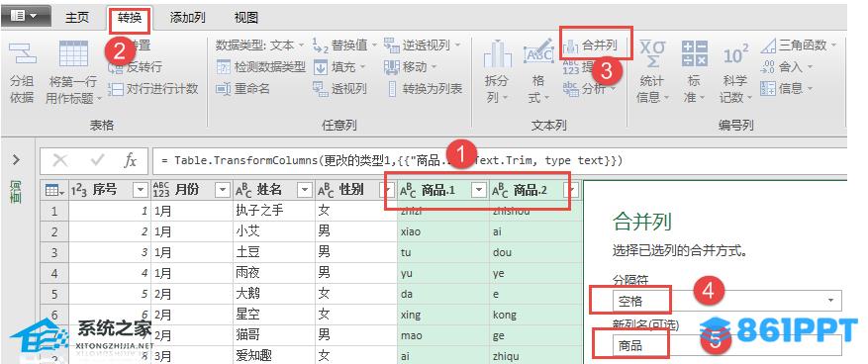This screenshot has height=364, width=868.
Task: Select 反转行 (Reverse Rows)
Action: click(x=135, y=67)
